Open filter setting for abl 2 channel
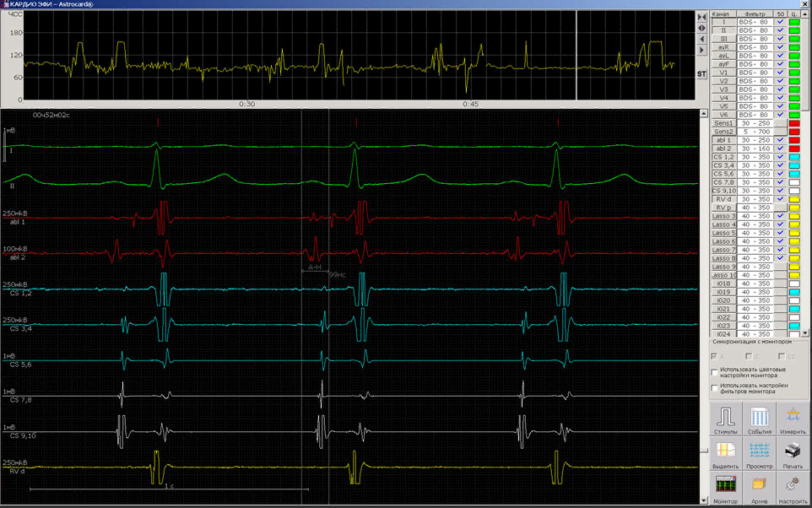 (x=754, y=149)
